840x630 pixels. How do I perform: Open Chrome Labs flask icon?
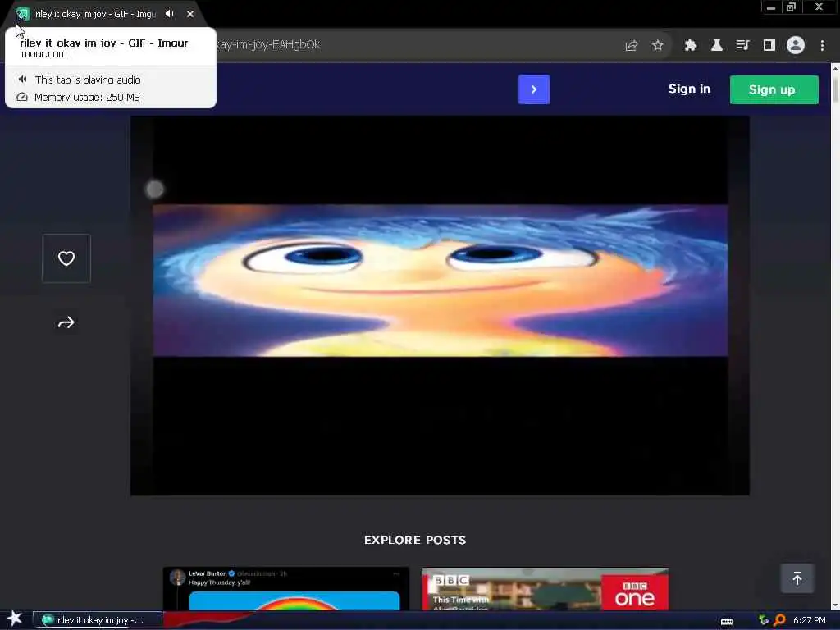point(716,46)
